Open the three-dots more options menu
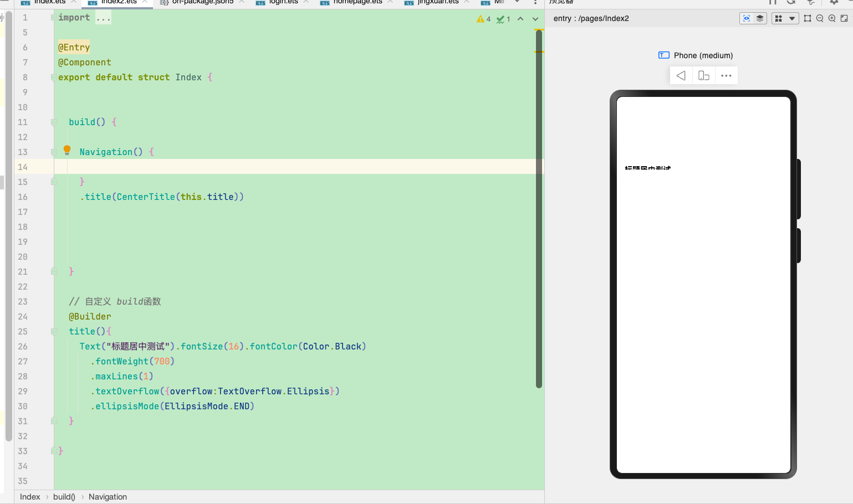Image resolution: width=853 pixels, height=504 pixels. tap(726, 75)
